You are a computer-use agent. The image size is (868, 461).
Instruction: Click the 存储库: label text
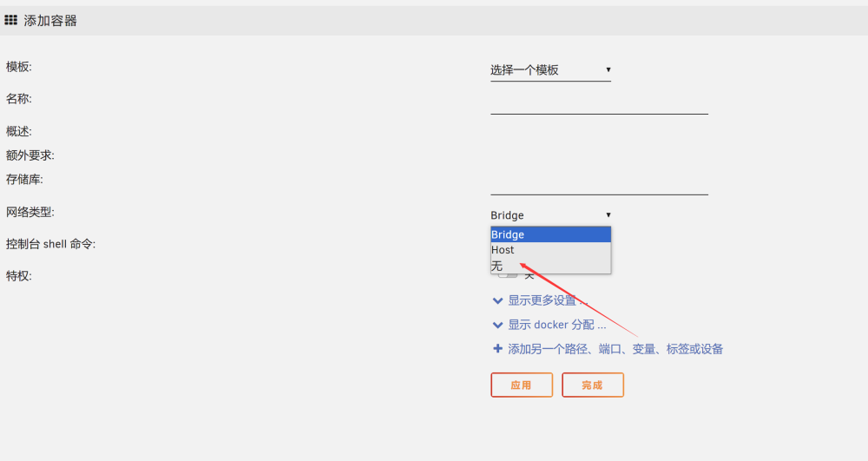point(24,180)
